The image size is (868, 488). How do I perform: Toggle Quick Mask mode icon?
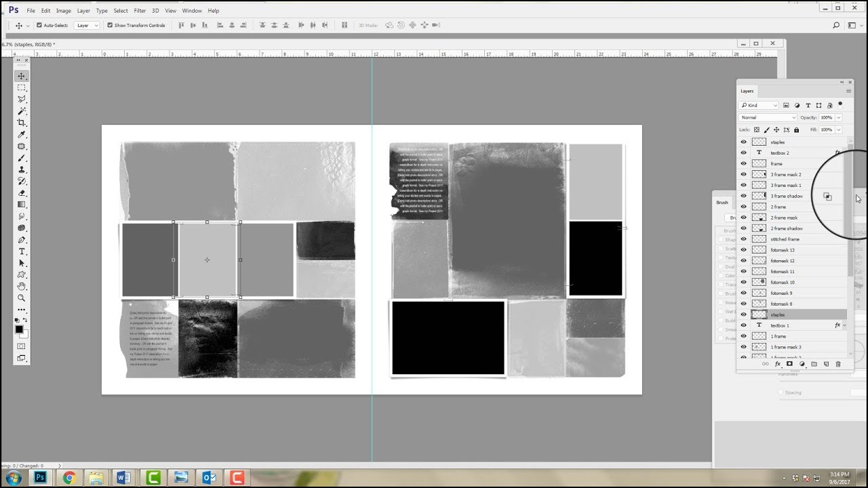coord(22,346)
